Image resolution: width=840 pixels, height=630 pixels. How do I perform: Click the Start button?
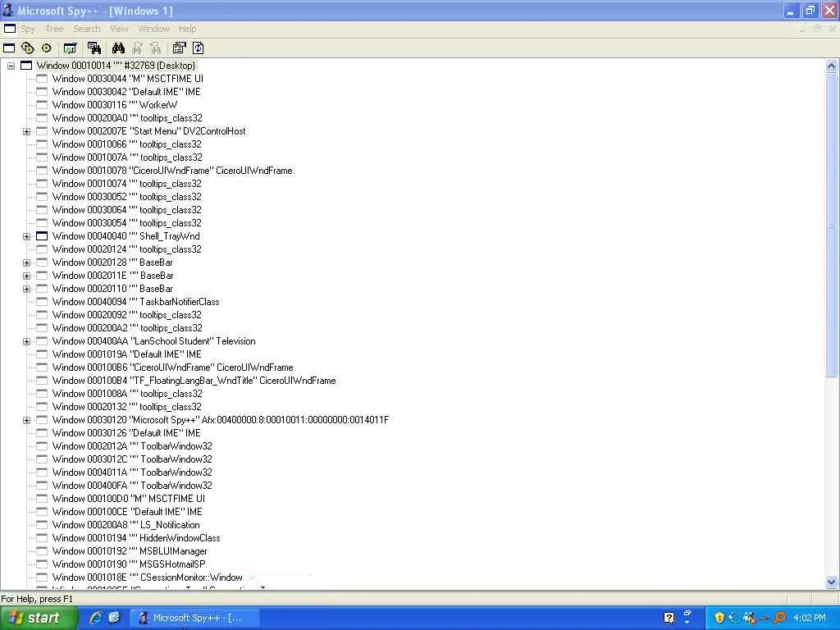pyautogui.click(x=39, y=618)
